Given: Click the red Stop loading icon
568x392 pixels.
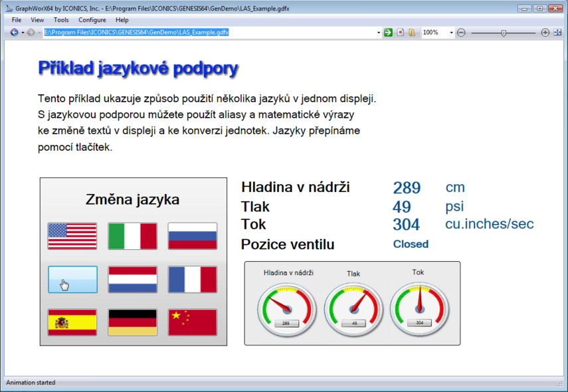Looking at the screenshot, I should pos(400,33).
